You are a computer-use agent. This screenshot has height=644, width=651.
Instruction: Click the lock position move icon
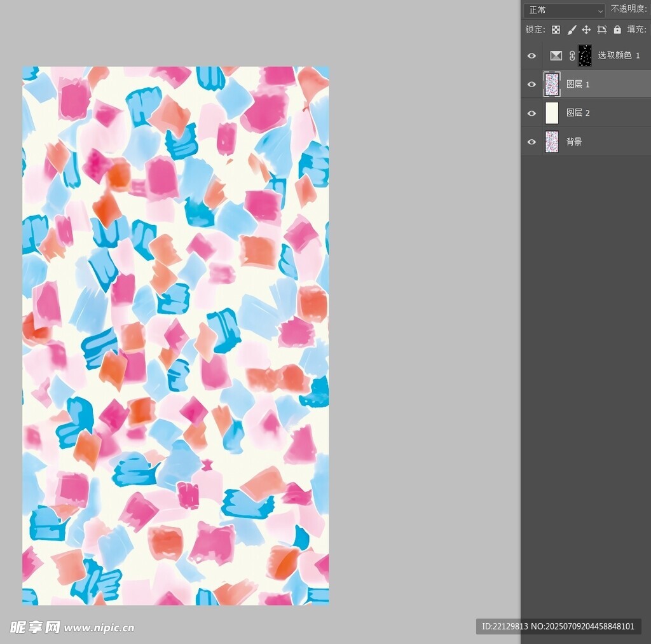tap(586, 30)
